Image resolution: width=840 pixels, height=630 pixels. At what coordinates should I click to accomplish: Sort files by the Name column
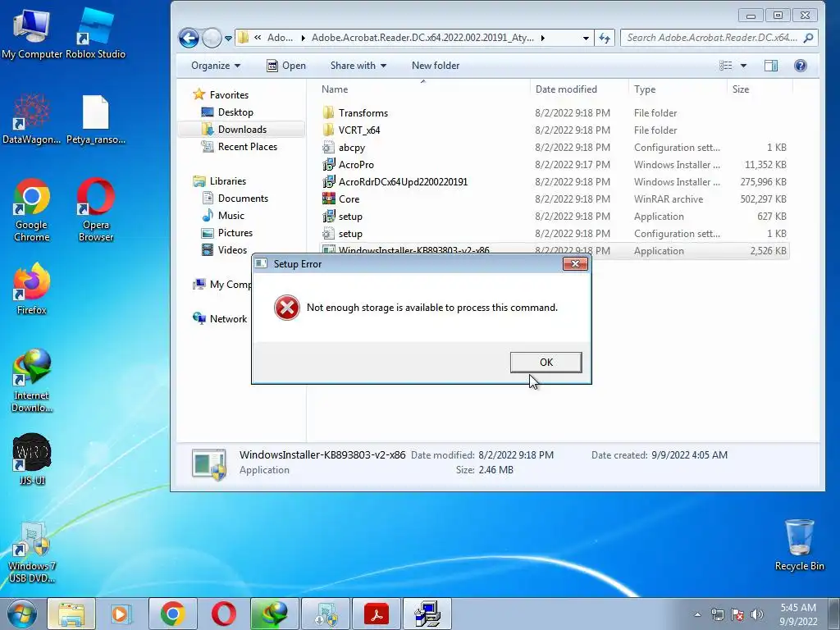tap(422, 89)
